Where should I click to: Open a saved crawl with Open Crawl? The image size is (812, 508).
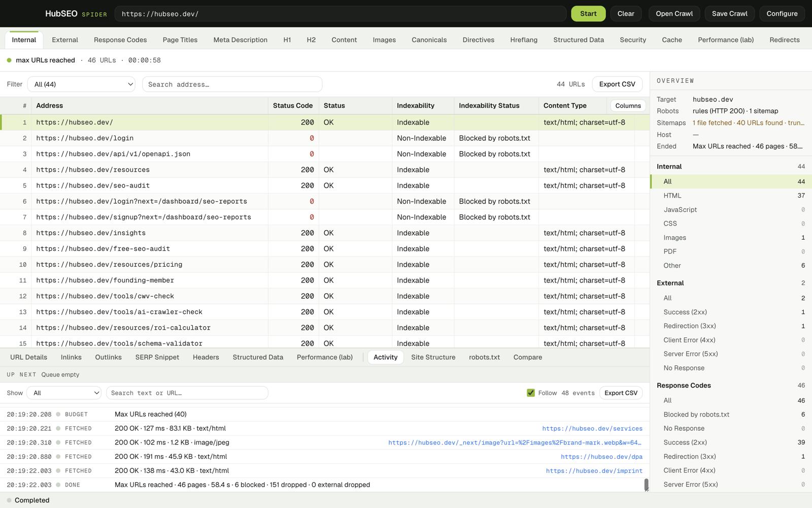pyautogui.click(x=674, y=14)
